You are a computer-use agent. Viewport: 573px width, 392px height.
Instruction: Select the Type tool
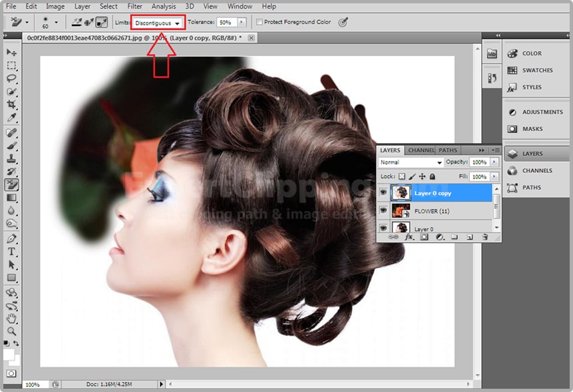pyautogui.click(x=12, y=252)
